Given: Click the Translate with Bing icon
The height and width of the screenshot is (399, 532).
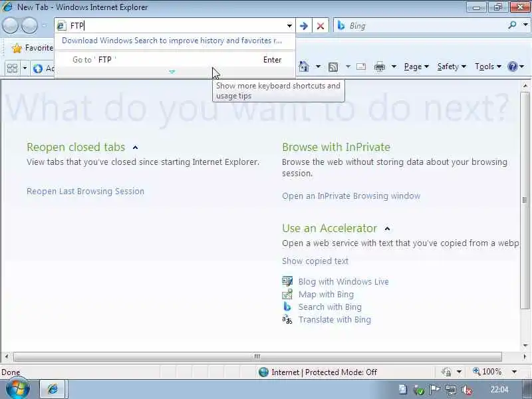Looking at the screenshot, I should pyautogui.click(x=287, y=319).
